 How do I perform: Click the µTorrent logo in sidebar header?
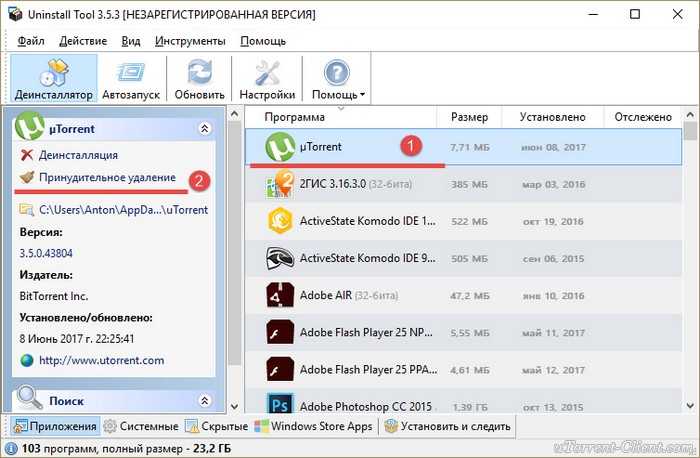click(29, 126)
